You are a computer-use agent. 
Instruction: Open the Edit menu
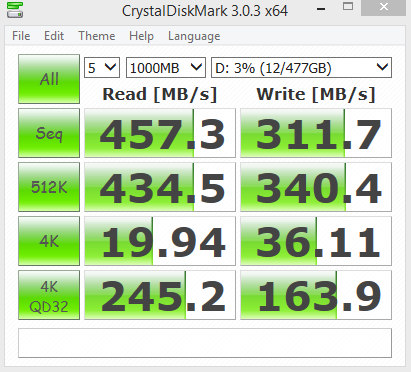tap(54, 36)
